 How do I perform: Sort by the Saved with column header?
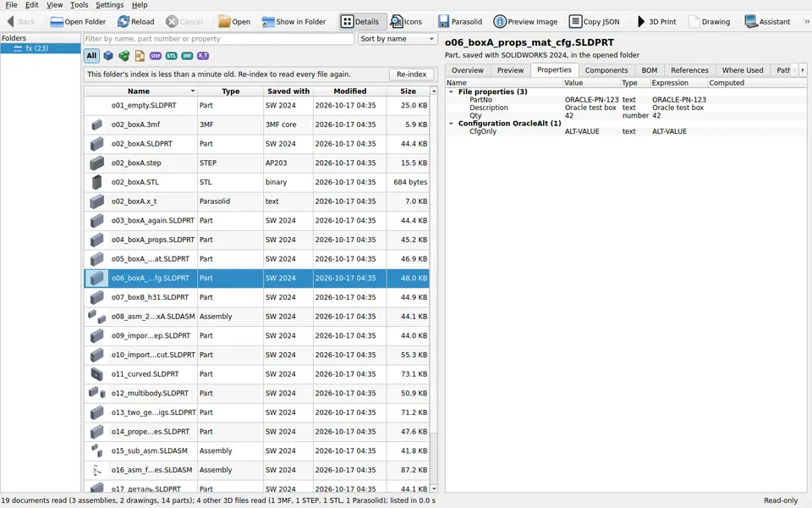coord(288,91)
